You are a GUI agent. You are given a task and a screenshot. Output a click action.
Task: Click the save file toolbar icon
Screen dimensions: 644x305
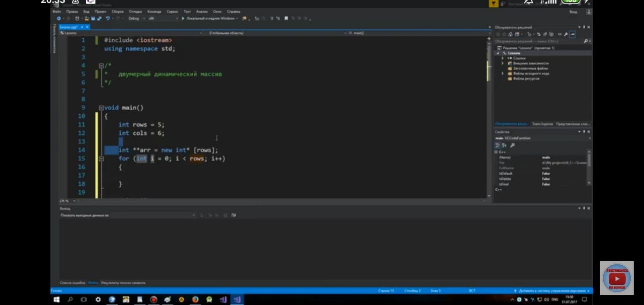(x=93, y=19)
